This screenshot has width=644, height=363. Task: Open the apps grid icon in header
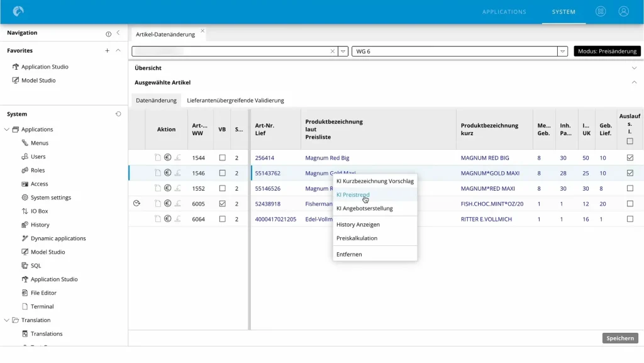point(601,11)
